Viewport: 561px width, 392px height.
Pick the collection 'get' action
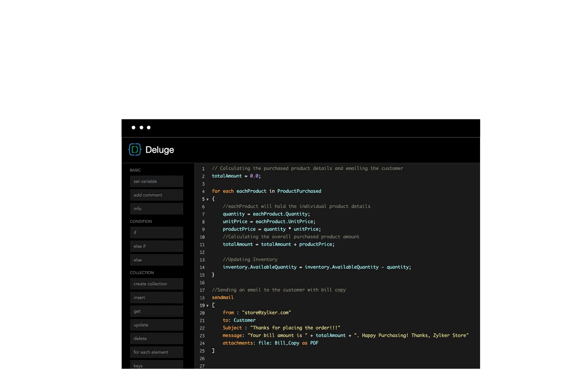[156, 311]
